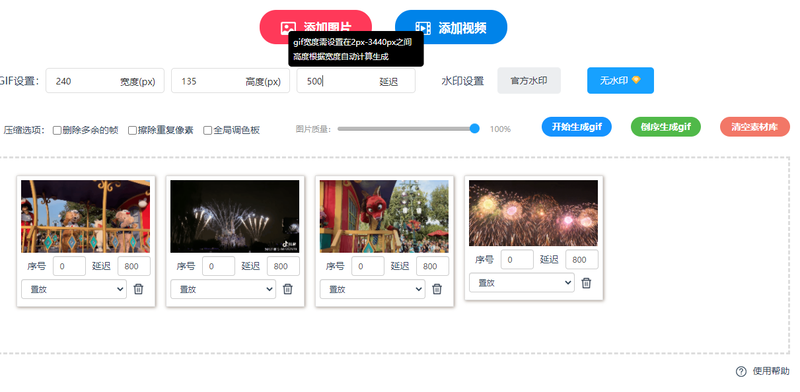Edit 序号 field on castle fireworks card
Viewport: 800px width, 392px height.
pos(218,266)
